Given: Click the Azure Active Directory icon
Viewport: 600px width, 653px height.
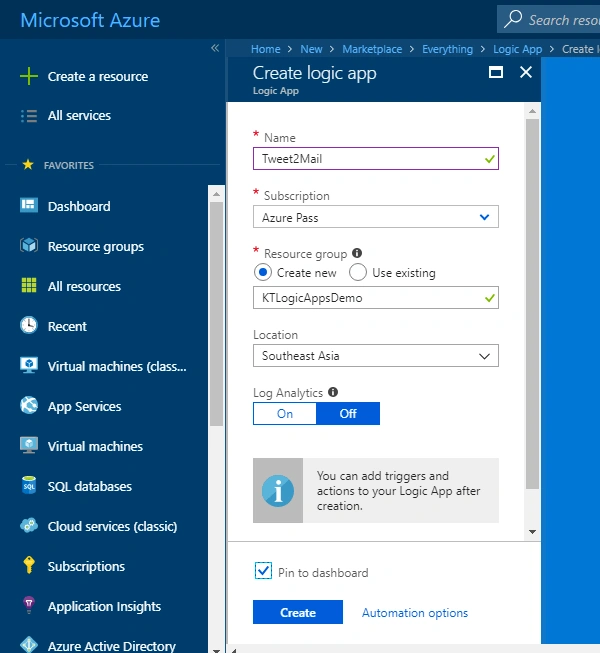Looking at the screenshot, I should [29, 644].
